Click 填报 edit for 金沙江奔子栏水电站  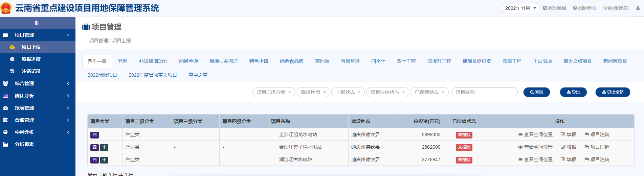569,147
